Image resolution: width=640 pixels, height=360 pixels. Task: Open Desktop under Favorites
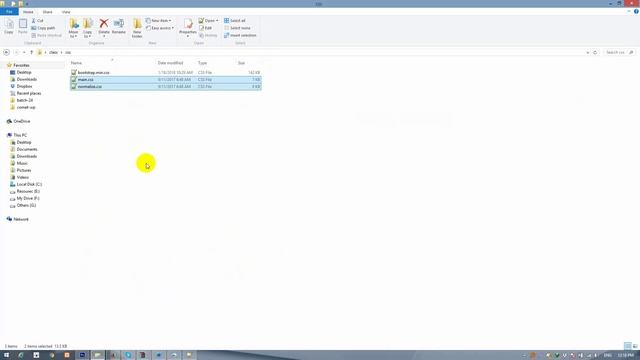[24, 72]
